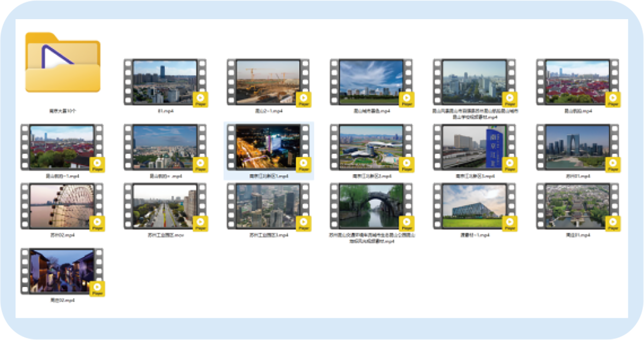
Task: Select the construction site cranes video
Action: [268, 82]
